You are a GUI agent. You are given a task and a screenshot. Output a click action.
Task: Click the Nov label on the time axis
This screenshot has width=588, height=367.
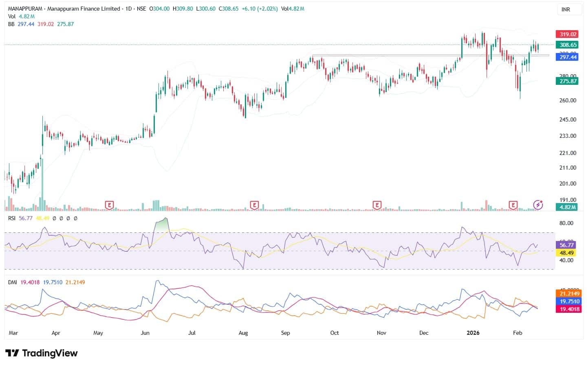click(x=381, y=333)
